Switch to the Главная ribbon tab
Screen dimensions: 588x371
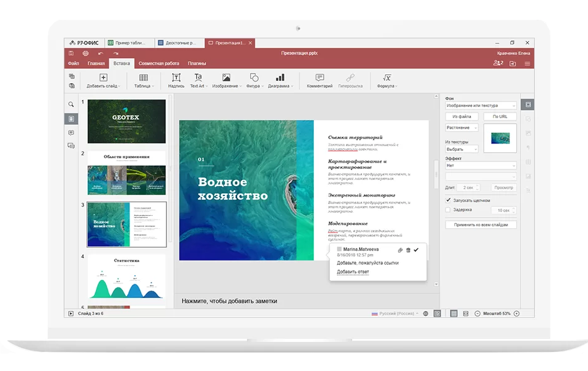click(96, 63)
